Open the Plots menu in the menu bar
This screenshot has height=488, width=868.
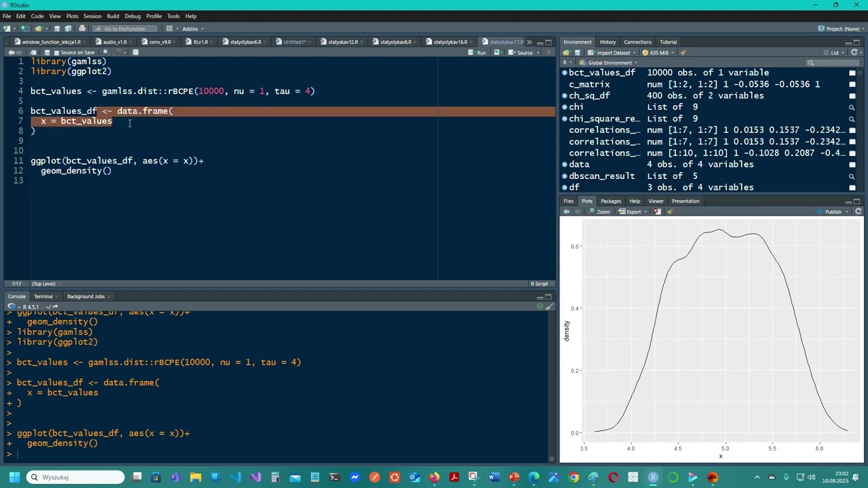click(72, 16)
